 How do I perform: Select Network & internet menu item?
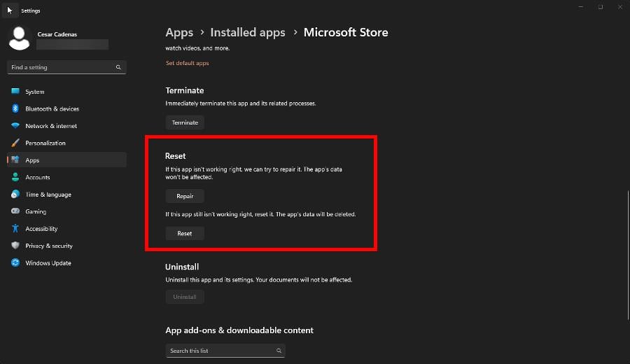(x=66, y=126)
